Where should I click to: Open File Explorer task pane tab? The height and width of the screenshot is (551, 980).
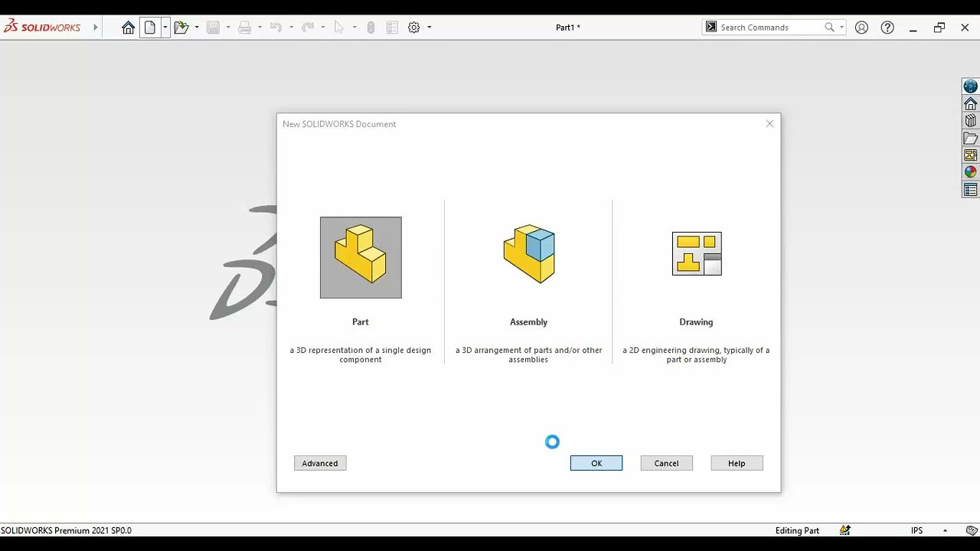click(x=971, y=139)
